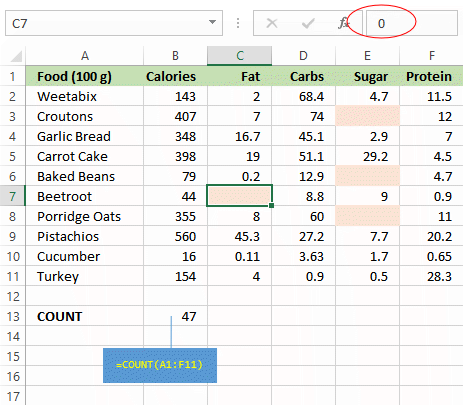463x405 pixels.
Task: Click the blank Sugar cell for Baked Beans
Action: 367,176
